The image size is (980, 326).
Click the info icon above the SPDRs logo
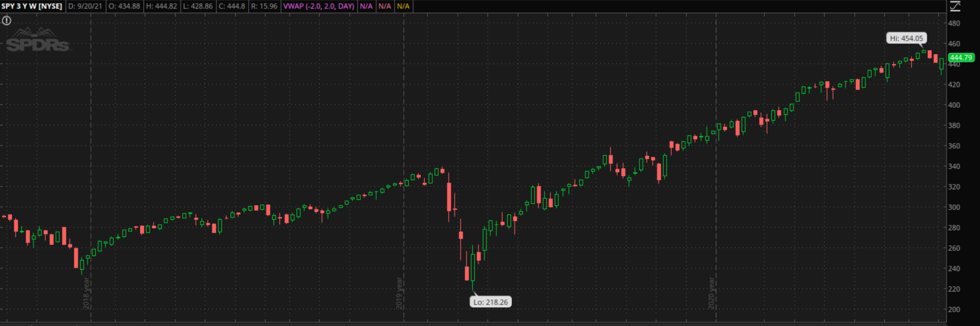click(x=7, y=21)
